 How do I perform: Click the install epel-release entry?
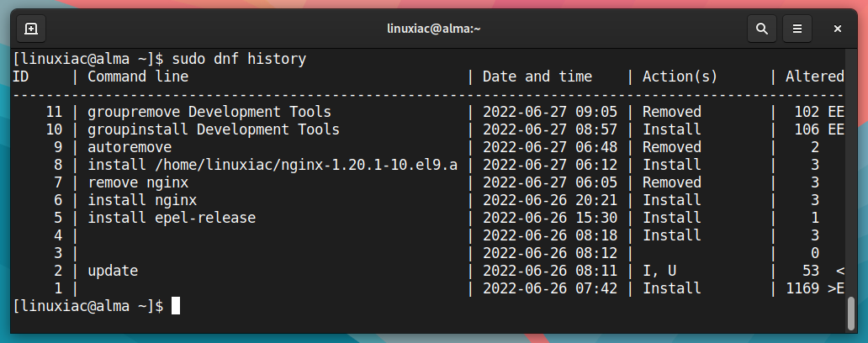coord(172,218)
